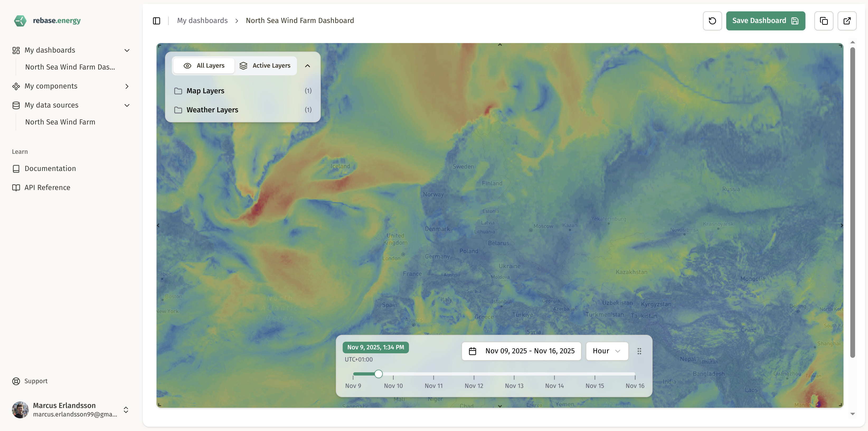This screenshot has height=431, width=868.
Task: Click the Documentation book icon
Action: pyautogui.click(x=16, y=168)
